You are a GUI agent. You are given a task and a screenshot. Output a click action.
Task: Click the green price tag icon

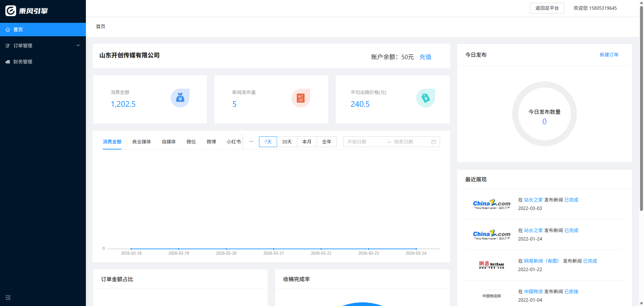pos(425,98)
